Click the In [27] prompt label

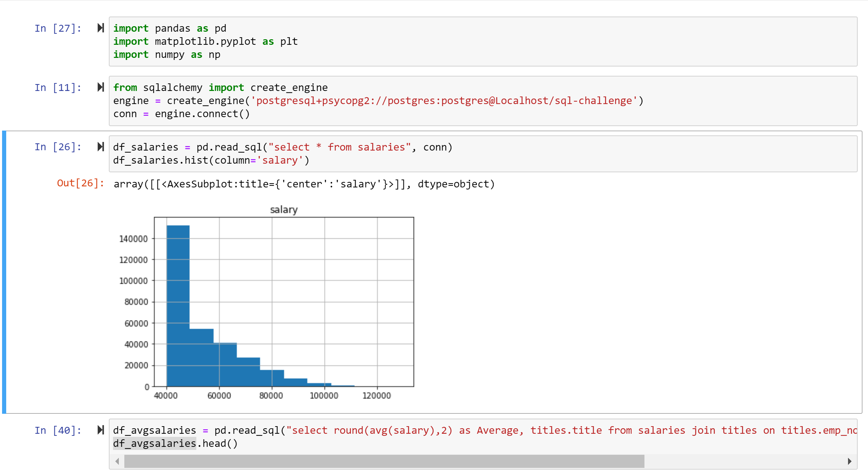[58, 28]
